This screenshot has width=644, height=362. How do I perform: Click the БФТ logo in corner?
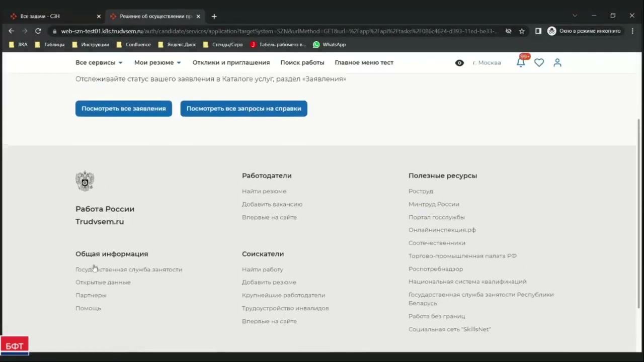(15, 346)
